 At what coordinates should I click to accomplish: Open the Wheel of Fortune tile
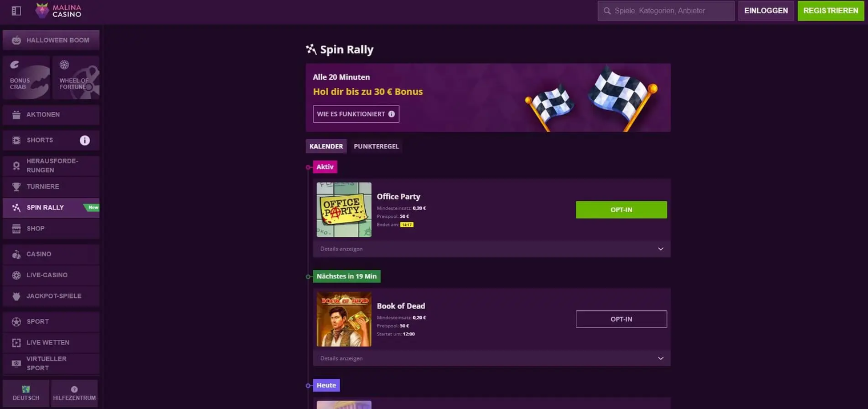75,78
